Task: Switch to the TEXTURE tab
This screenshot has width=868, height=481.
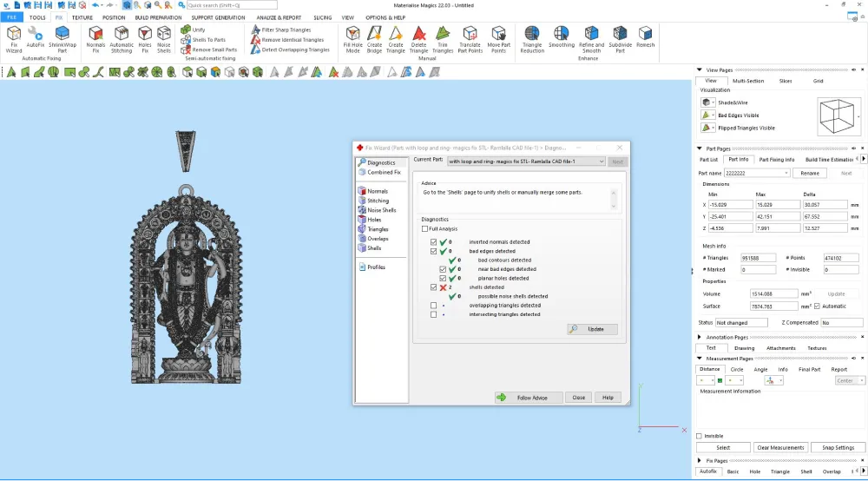Action: click(82, 17)
